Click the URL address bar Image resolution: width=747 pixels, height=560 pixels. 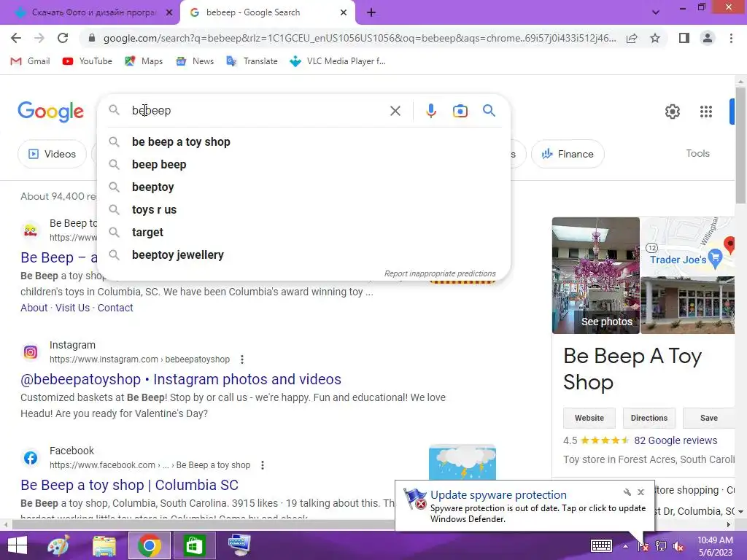(359, 38)
